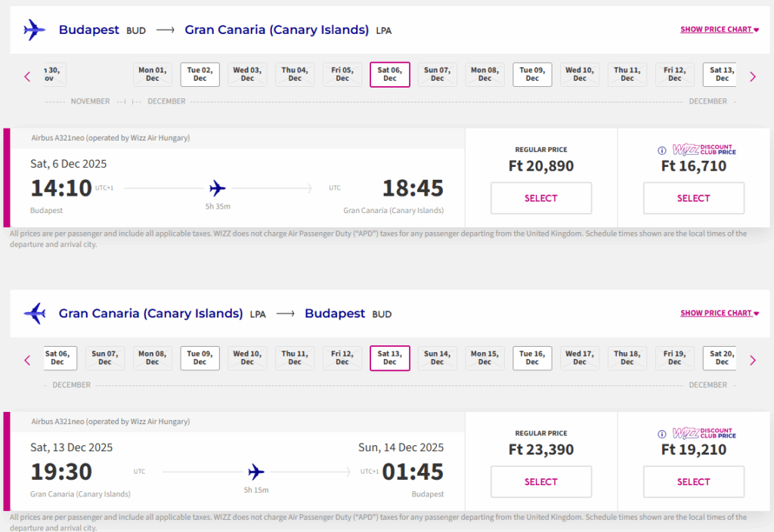The image size is (774, 532).
Task: Click info icon beside outbound Wizz Discount Club
Action: pos(662,150)
